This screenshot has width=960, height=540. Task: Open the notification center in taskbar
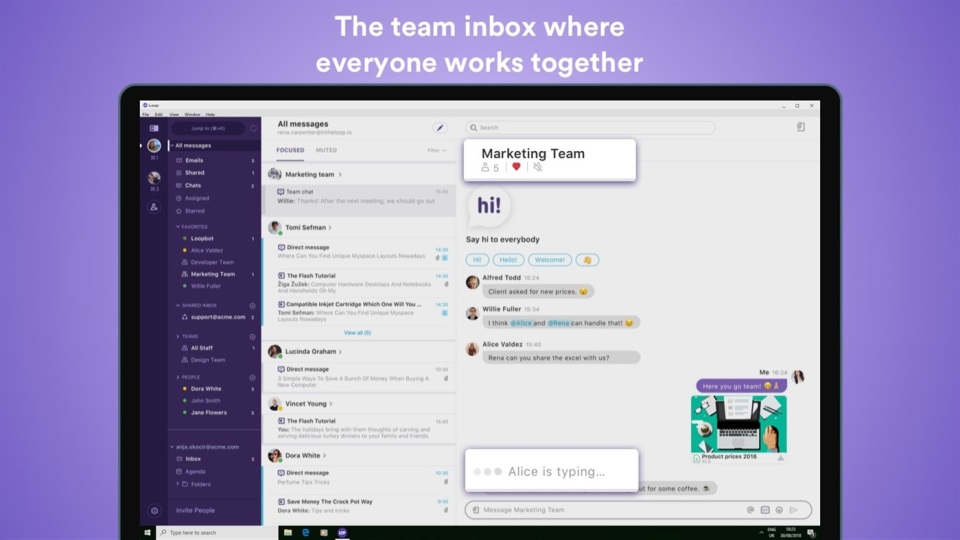(x=811, y=533)
